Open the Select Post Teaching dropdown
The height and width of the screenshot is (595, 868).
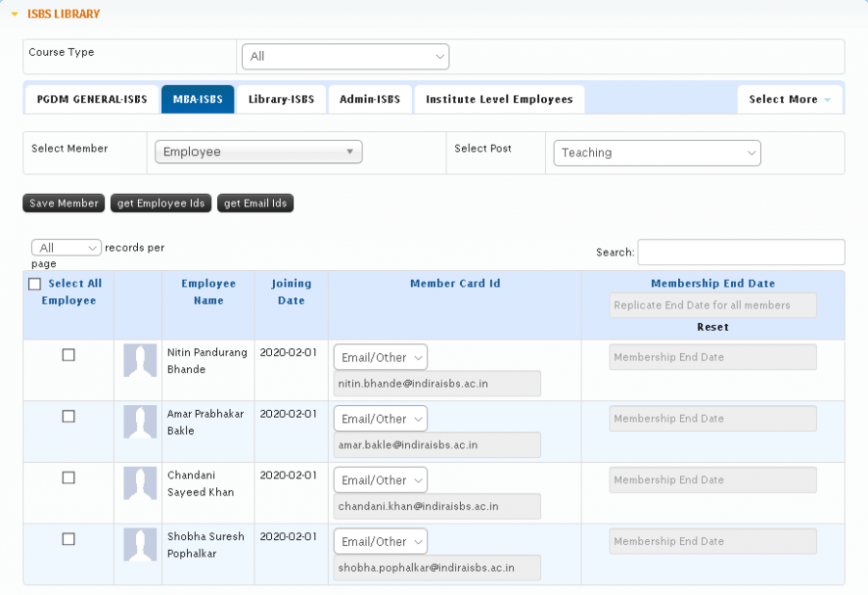[657, 152]
